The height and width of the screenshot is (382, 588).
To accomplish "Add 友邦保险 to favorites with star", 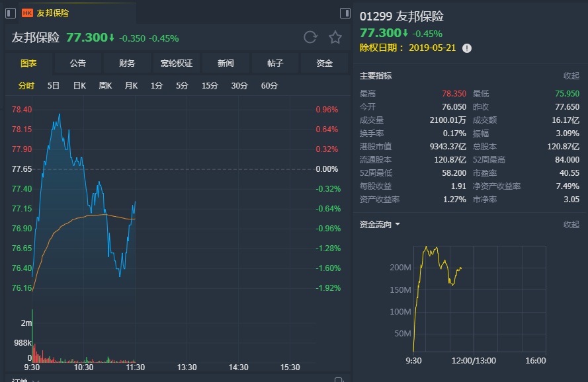I will pos(335,38).
